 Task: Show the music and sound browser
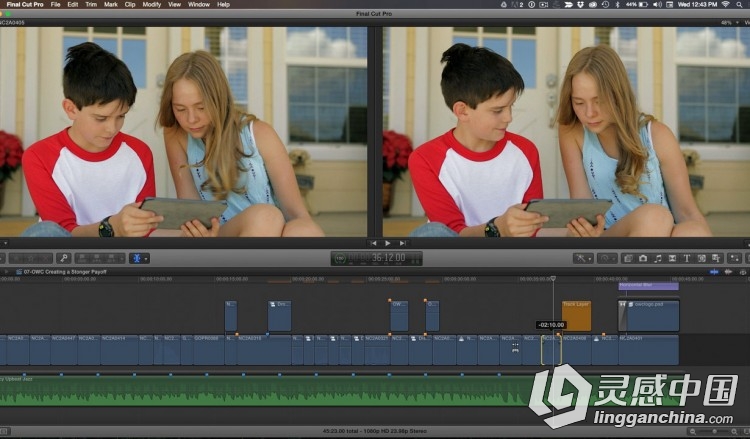[x=658, y=258]
